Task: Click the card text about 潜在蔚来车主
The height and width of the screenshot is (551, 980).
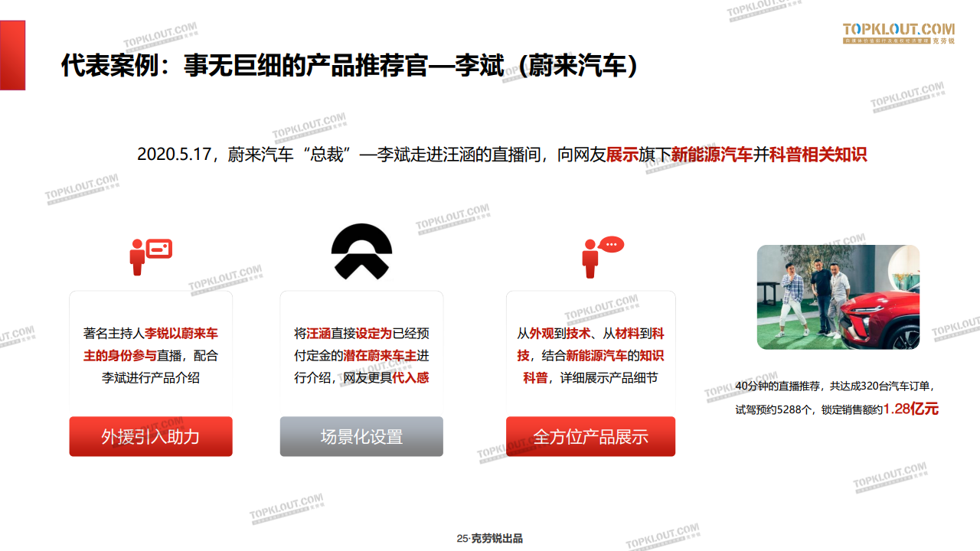Action: 361,355
